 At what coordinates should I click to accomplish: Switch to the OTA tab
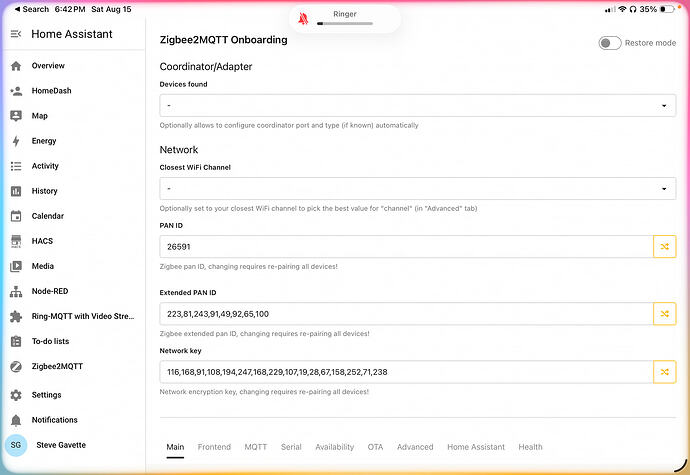375,447
